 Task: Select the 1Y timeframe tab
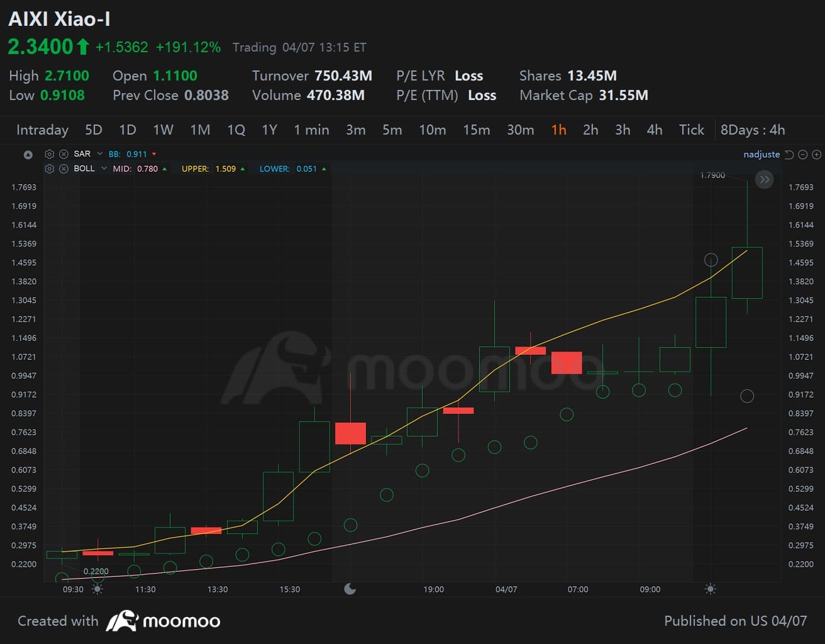point(270,130)
